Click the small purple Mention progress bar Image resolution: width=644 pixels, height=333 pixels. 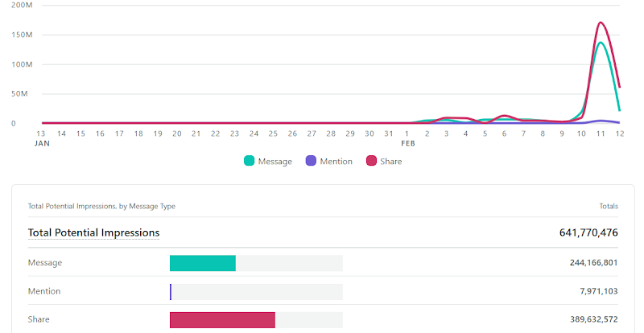(x=171, y=291)
